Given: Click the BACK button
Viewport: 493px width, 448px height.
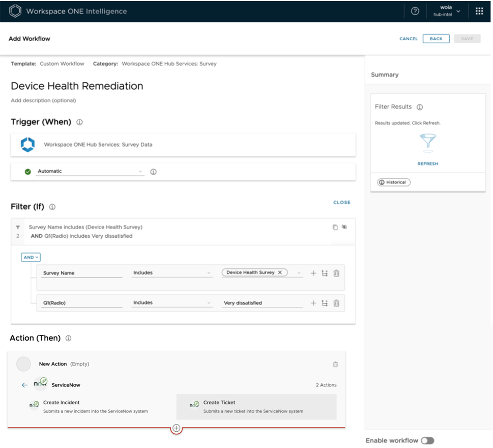Looking at the screenshot, I should (x=436, y=39).
